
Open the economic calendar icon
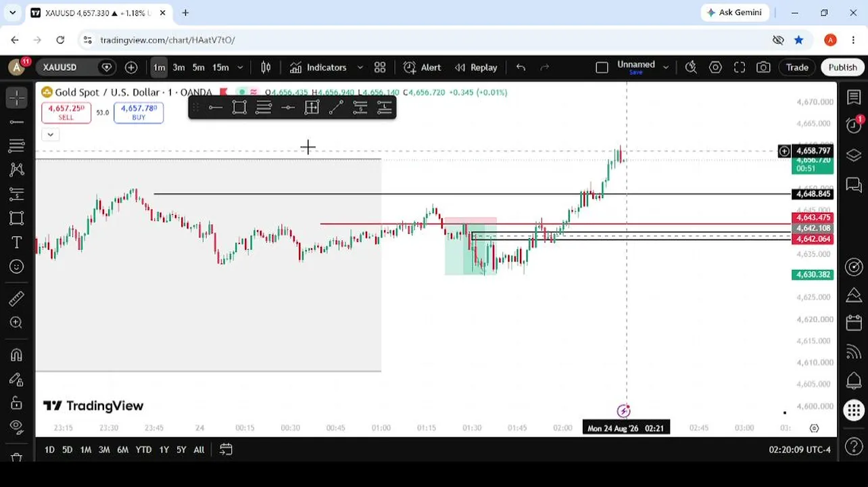[854, 323]
